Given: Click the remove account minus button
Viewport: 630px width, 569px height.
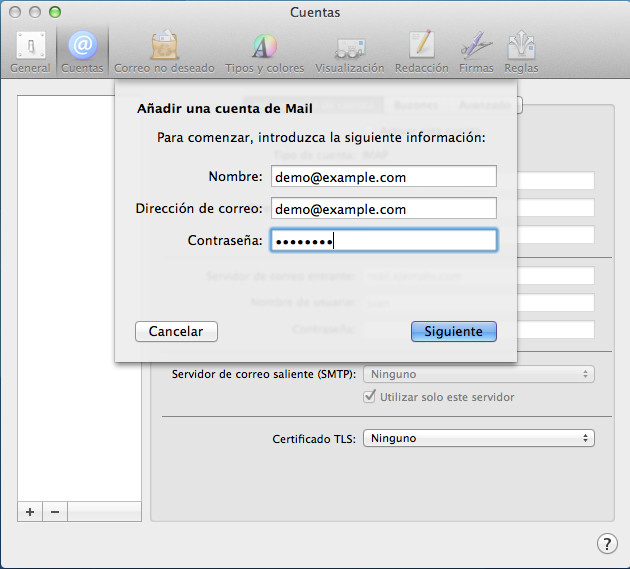Looking at the screenshot, I should pos(55,511).
